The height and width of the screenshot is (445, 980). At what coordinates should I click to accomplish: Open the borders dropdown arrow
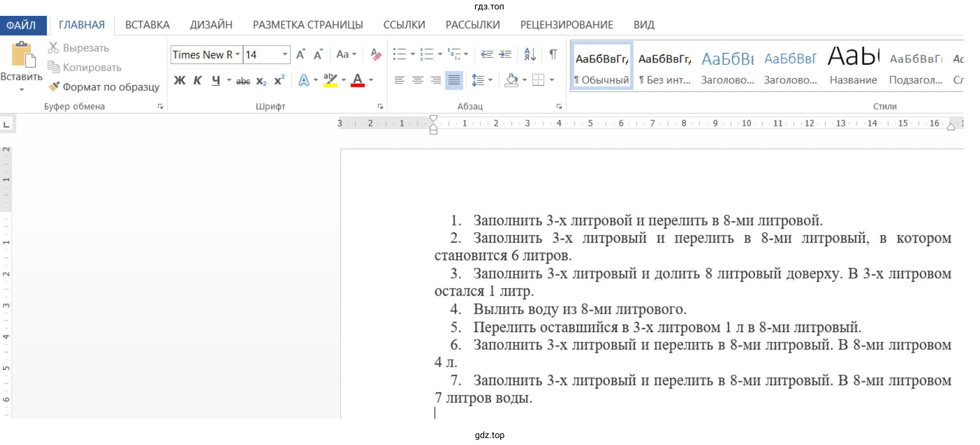coord(552,80)
